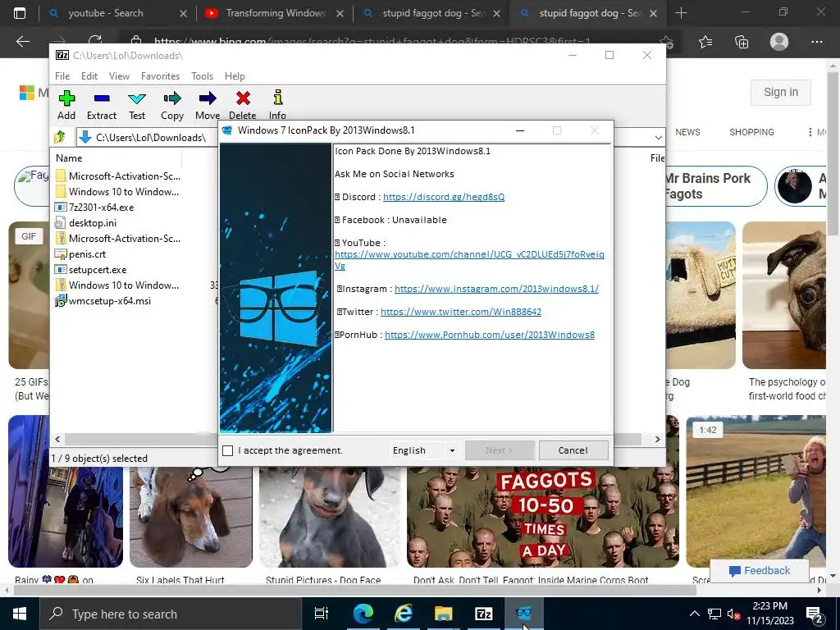Open a new browser tab
The width and height of the screenshot is (840, 630).
click(x=681, y=13)
